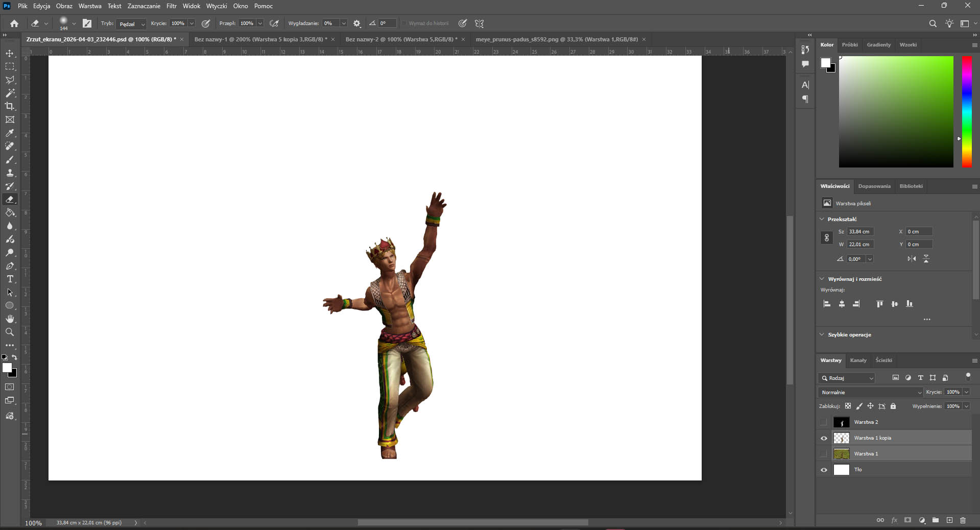Open the blend mode dropdown Normalnie
The image size is (980, 530).
[x=871, y=392]
